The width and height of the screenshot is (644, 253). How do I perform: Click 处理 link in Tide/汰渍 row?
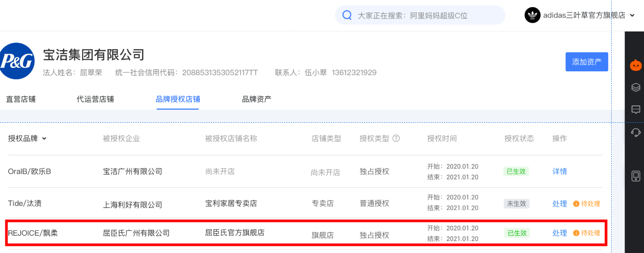pyautogui.click(x=560, y=204)
